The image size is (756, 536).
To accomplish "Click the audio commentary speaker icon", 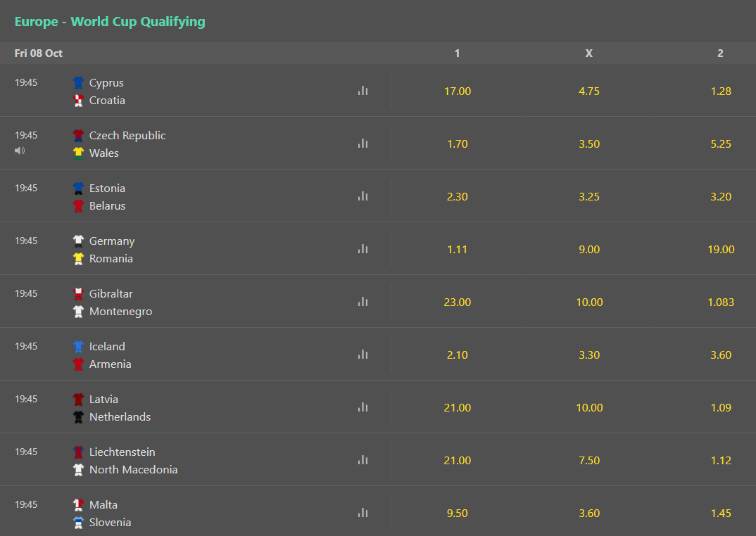I will point(20,151).
